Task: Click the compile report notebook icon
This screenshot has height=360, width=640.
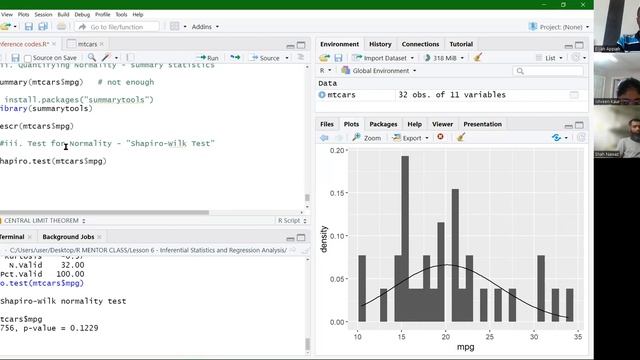Action: tap(130, 58)
